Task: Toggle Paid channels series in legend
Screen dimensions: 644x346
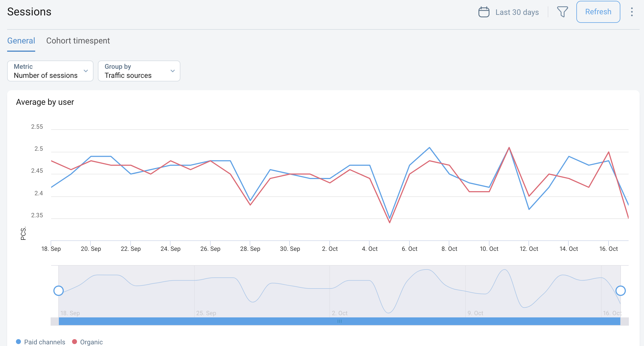Action: [x=45, y=342]
